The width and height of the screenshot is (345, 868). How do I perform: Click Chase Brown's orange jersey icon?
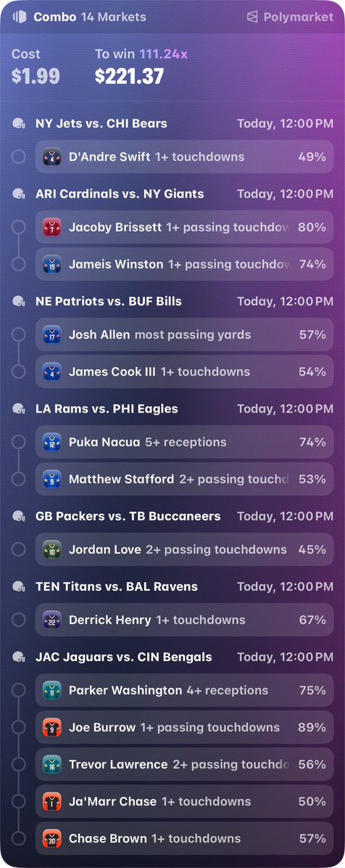click(52, 838)
